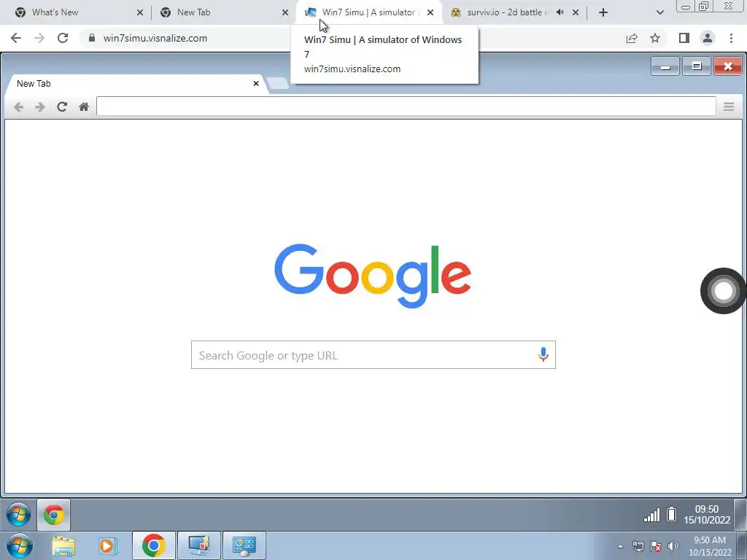Viewport: 747px width, 560px height.
Task: Check the simulated battery icon
Action: tap(671, 514)
